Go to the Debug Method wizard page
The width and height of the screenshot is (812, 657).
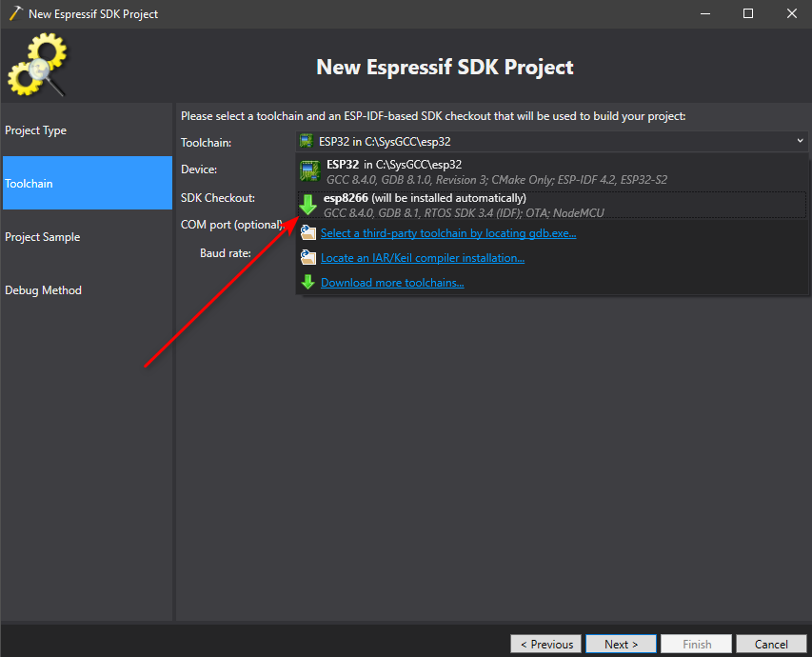pos(87,290)
